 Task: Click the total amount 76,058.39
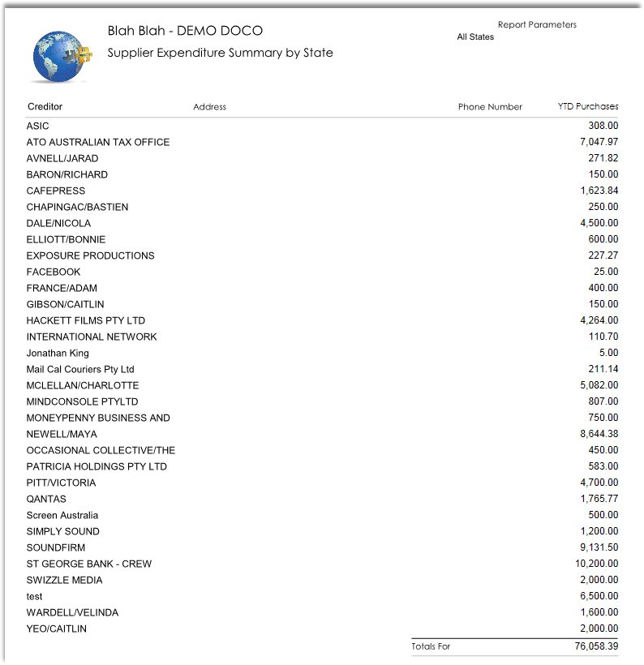[596, 646]
